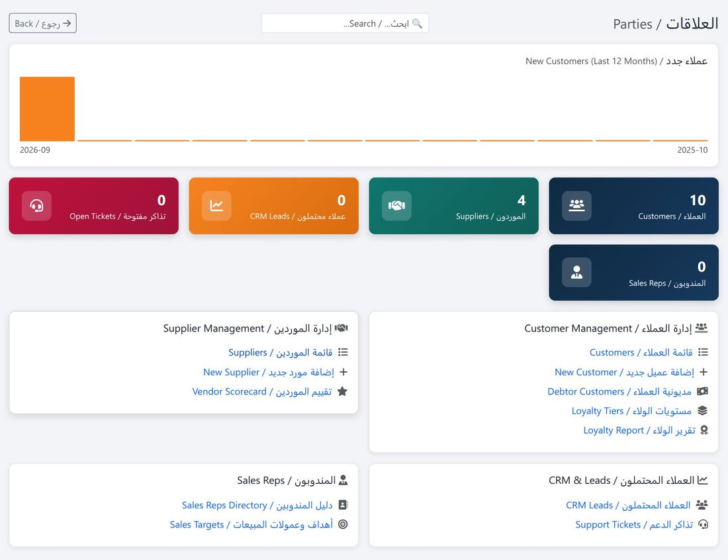Open CRM Leads / العملاء المحتملون link
Image resolution: width=728 pixels, height=560 pixels.
627,505
